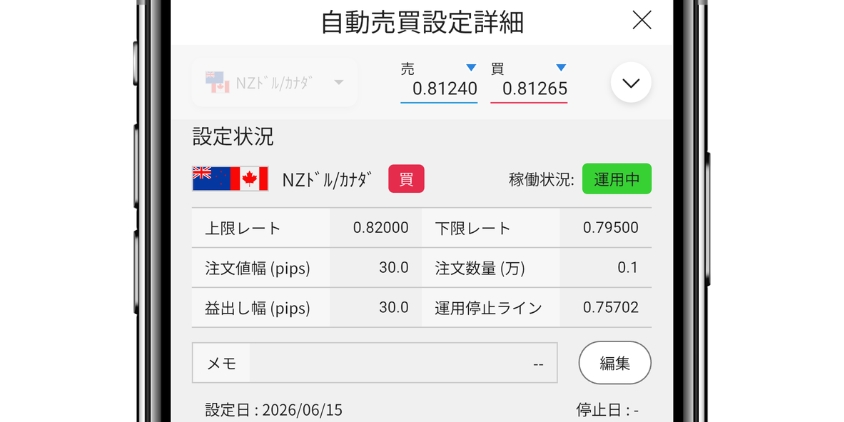The image size is (844, 422).
Task: Click the 下限レート label cell
Action: [x=491, y=228]
